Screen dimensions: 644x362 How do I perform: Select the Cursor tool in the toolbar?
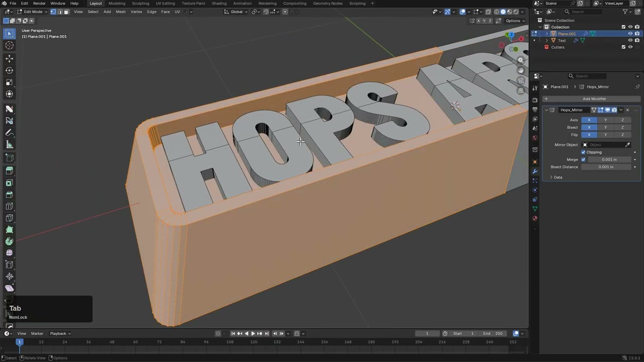pyautogui.click(x=9, y=45)
